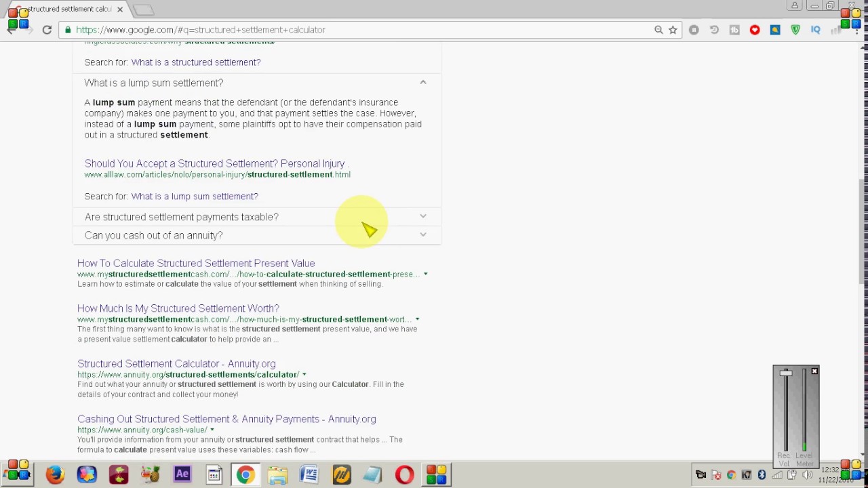Open 'Should You Accept a Structured Settlement?' link
Image resolution: width=868 pixels, height=488 pixels.
(214, 163)
